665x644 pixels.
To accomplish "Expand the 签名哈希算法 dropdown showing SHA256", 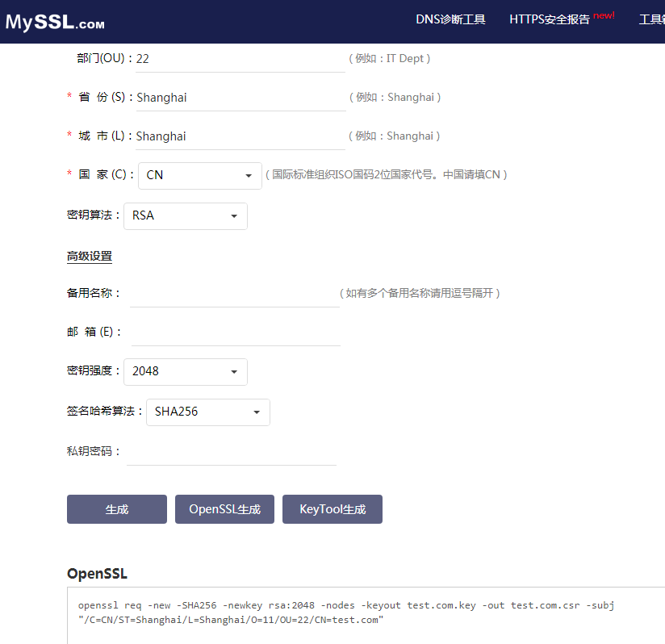I will pos(207,412).
